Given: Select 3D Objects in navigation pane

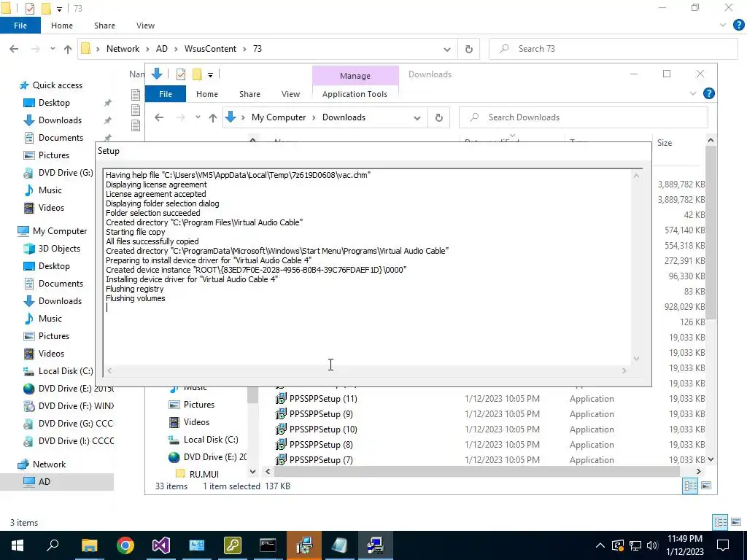Looking at the screenshot, I should [x=59, y=249].
